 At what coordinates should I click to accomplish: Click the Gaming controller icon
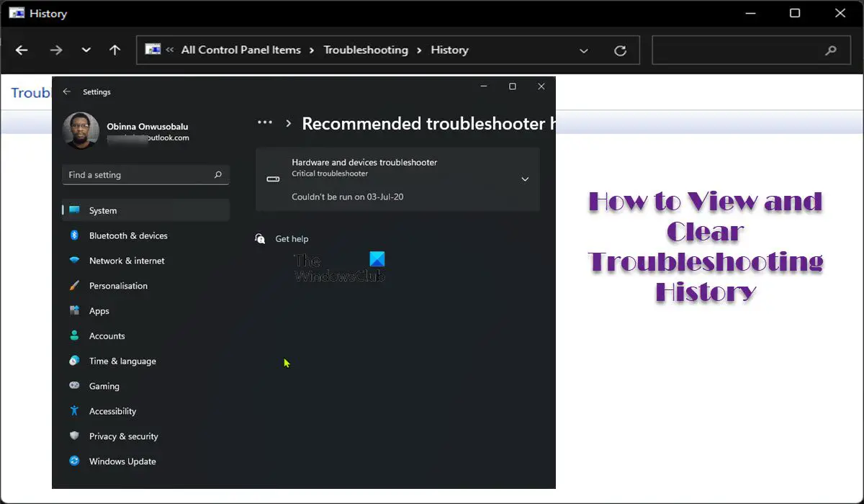click(74, 386)
